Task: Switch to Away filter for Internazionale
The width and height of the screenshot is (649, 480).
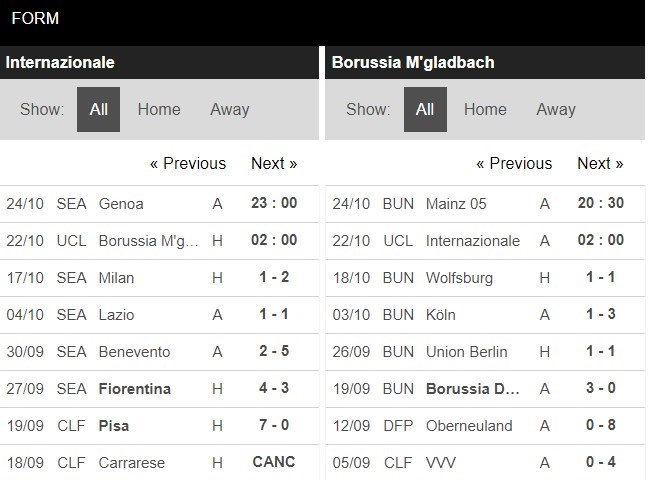Action: point(229,109)
